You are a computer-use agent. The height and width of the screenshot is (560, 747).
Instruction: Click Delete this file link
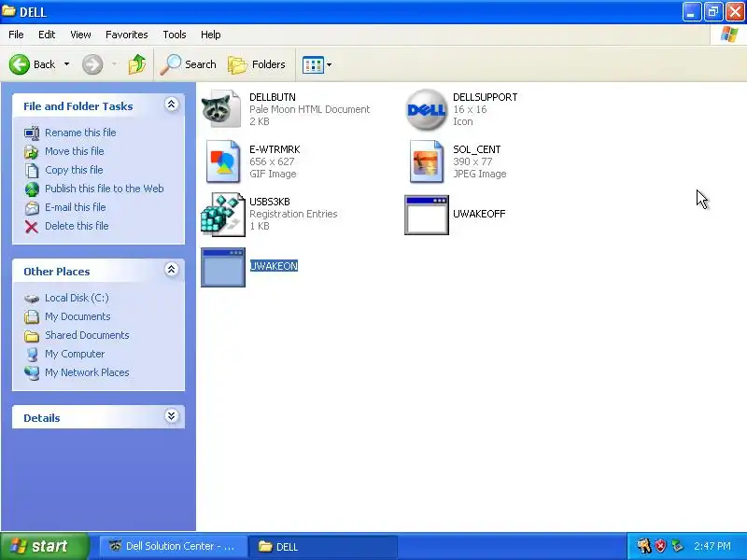(77, 226)
